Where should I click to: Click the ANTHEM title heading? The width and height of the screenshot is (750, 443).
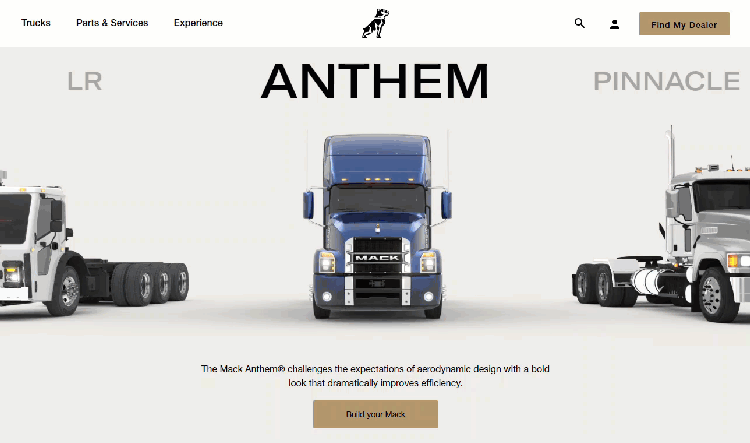pos(375,81)
